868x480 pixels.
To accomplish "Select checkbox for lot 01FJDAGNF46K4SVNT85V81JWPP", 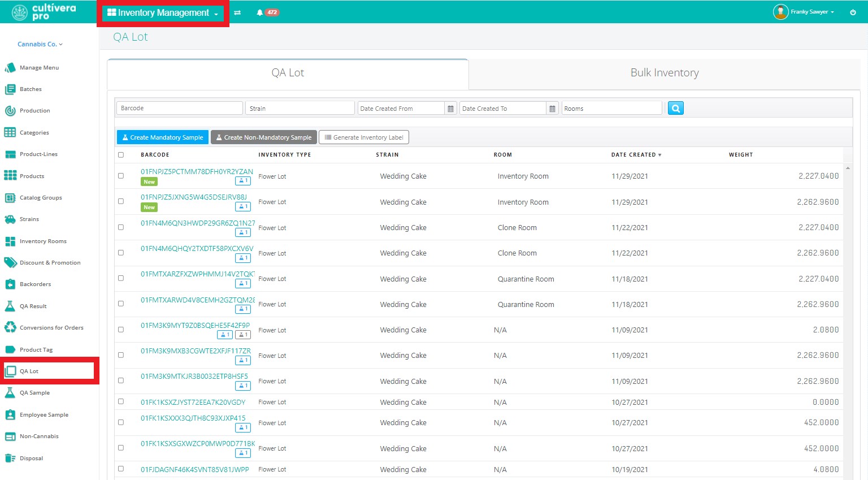I will click(121, 469).
